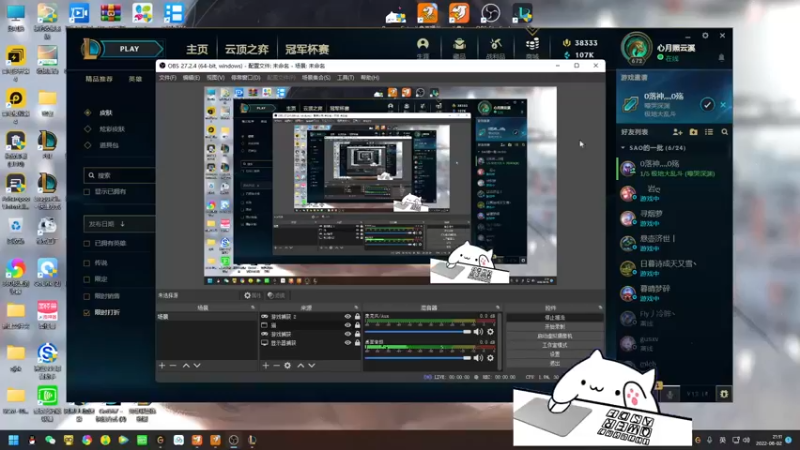
Task: Collapse the SAO的一批 friends group
Action: [x=623, y=148]
